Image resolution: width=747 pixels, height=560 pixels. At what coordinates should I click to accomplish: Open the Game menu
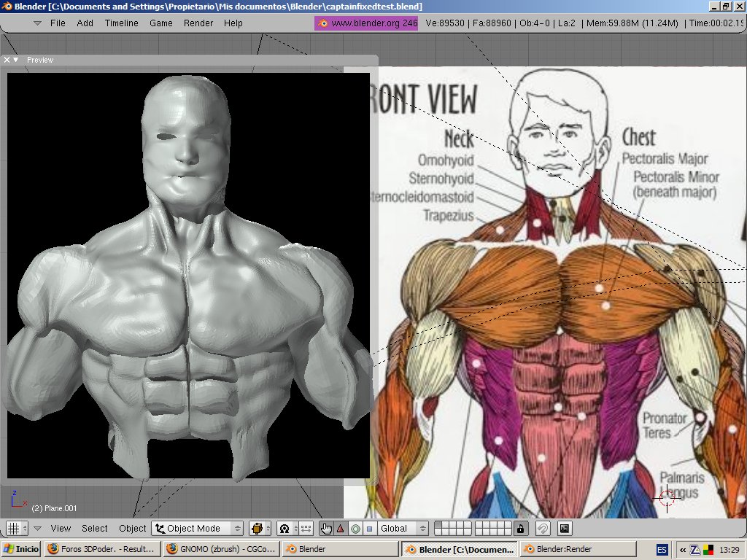[x=161, y=23]
